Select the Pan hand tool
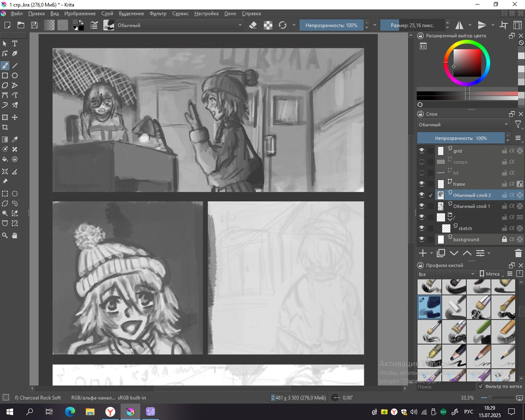Screen dimensions: 525x420 [x=15, y=235]
